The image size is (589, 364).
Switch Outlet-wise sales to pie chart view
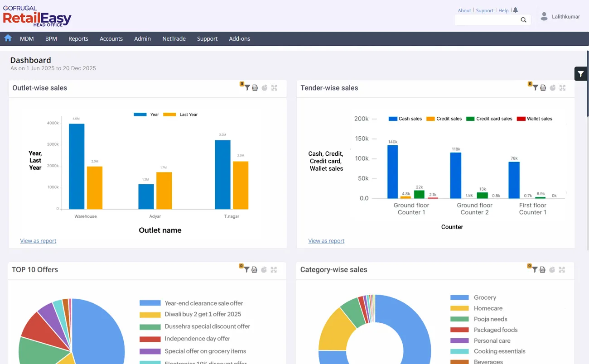[265, 87]
